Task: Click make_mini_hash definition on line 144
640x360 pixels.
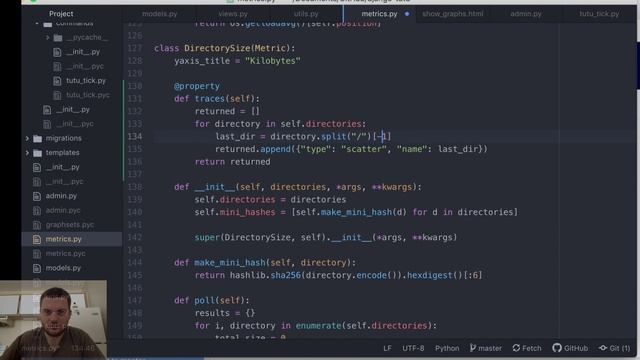Action: 230,262
